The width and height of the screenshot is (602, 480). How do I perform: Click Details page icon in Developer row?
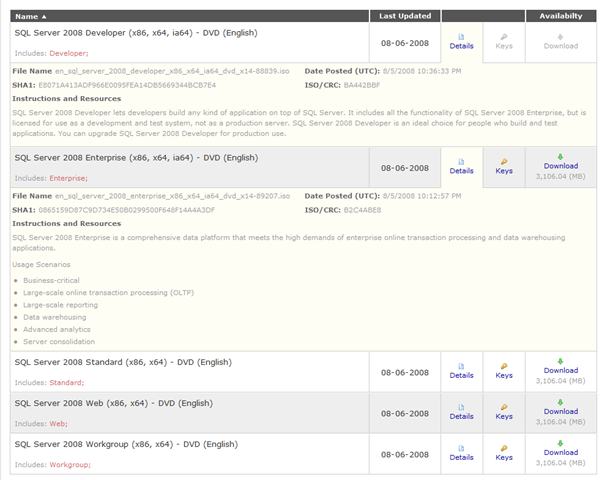click(x=461, y=37)
